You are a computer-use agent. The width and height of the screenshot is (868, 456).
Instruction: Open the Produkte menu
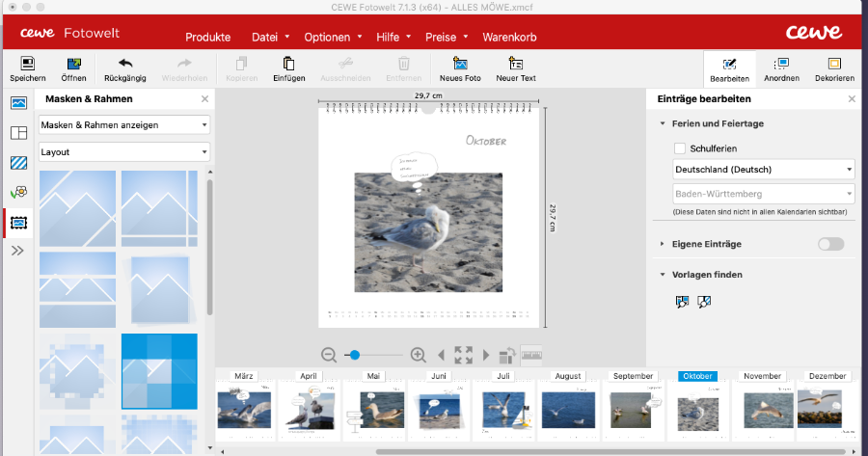pyautogui.click(x=207, y=38)
